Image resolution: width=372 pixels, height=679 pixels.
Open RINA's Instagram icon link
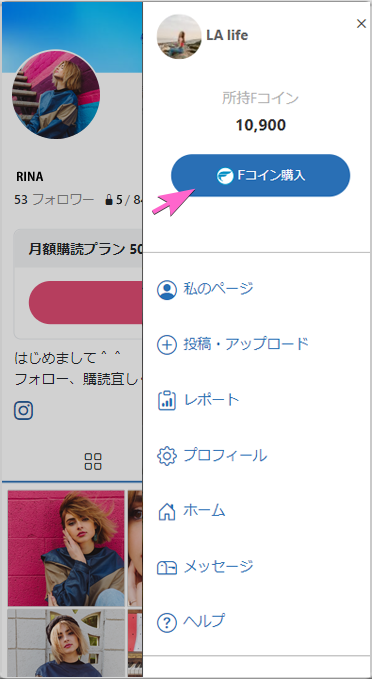pos(23,410)
